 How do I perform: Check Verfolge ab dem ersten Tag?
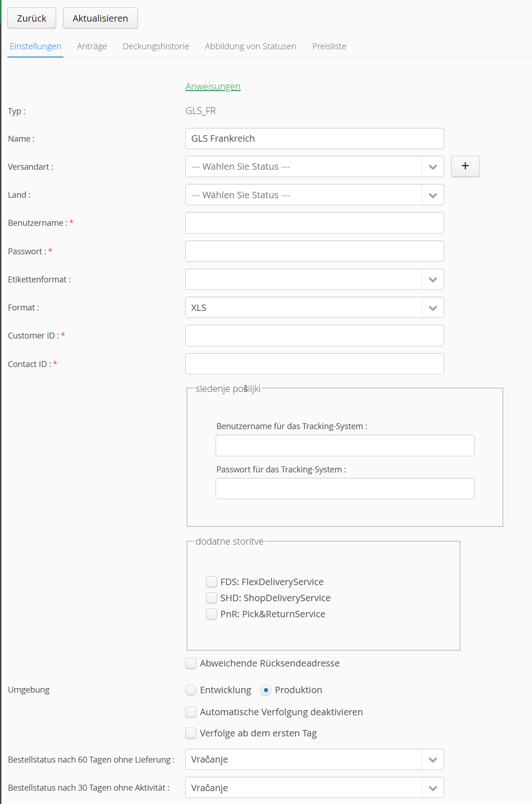point(191,733)
